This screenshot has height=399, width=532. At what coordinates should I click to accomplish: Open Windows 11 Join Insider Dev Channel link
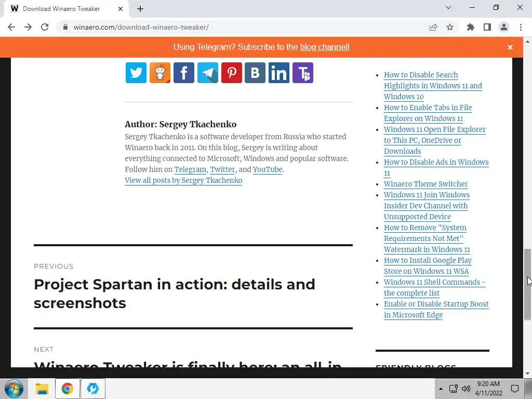(427, 206)
